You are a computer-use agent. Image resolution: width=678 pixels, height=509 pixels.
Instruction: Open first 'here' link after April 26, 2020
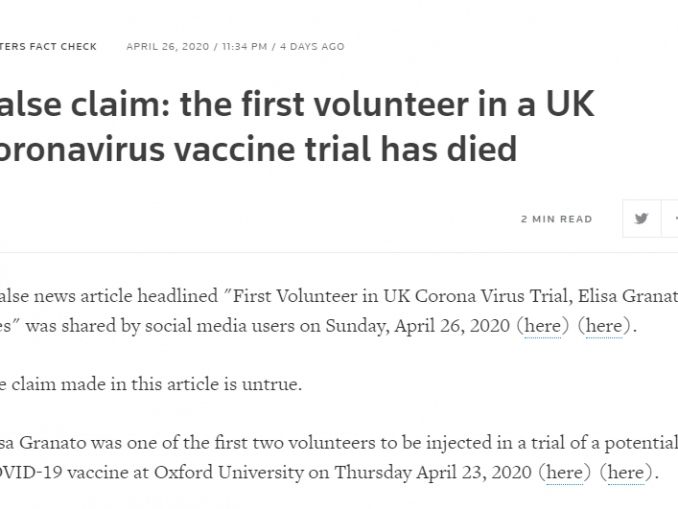pos(543,326)
